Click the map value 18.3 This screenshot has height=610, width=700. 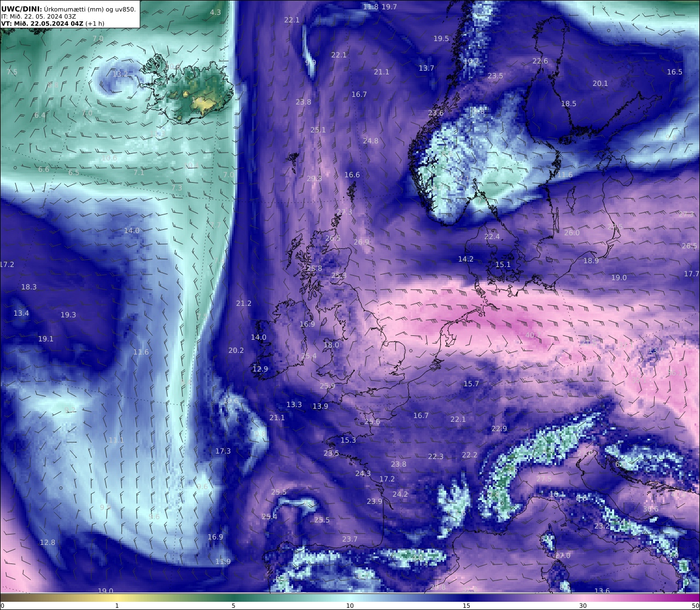pyautogui.click(x=29, y=287)
